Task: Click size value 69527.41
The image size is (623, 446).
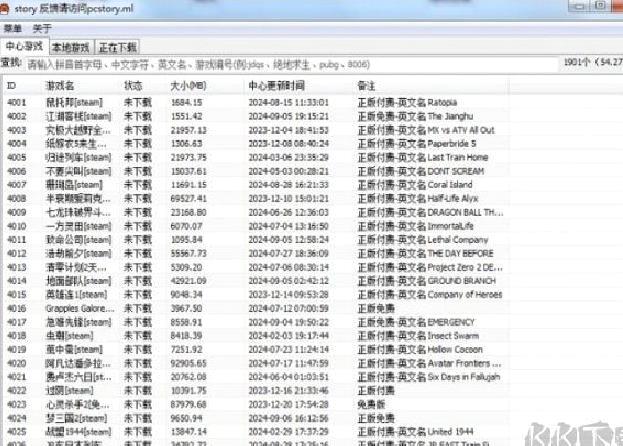Action: [188, 199]
